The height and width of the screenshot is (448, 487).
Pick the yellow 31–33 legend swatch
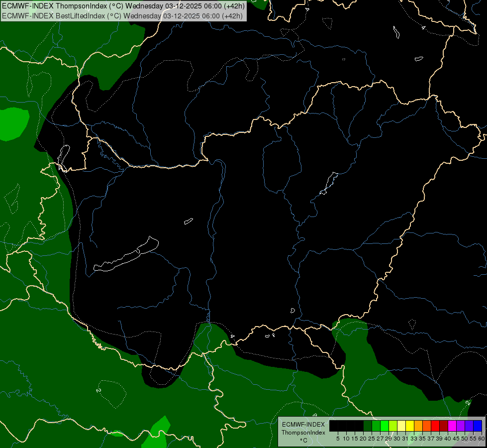[410, 426]
